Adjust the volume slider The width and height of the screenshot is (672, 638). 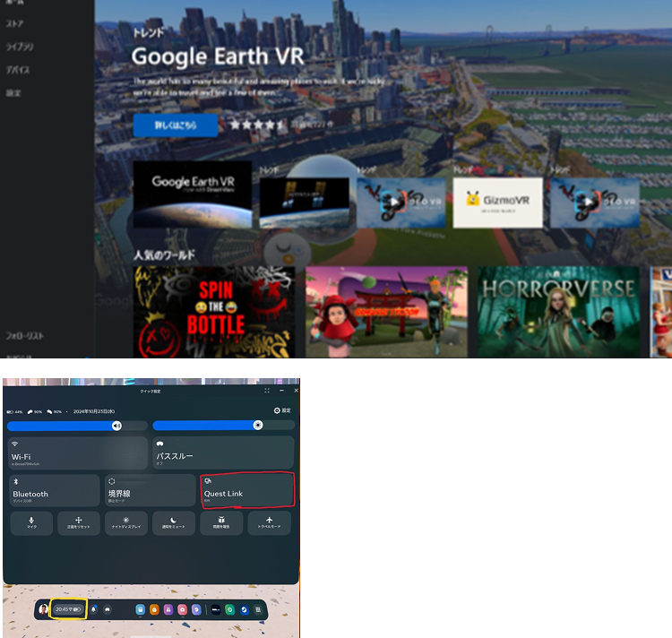pos(77,426)
